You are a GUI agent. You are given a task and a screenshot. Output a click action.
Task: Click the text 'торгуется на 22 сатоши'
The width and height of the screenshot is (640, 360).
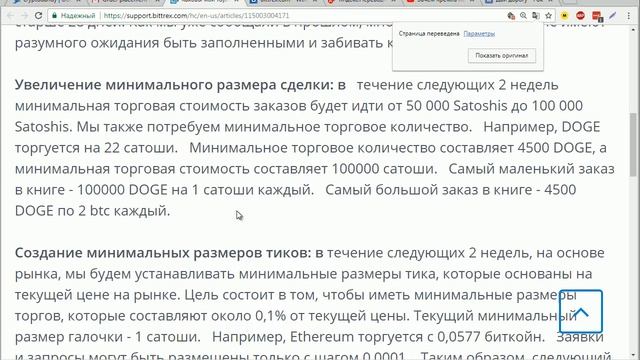[96, 148]
